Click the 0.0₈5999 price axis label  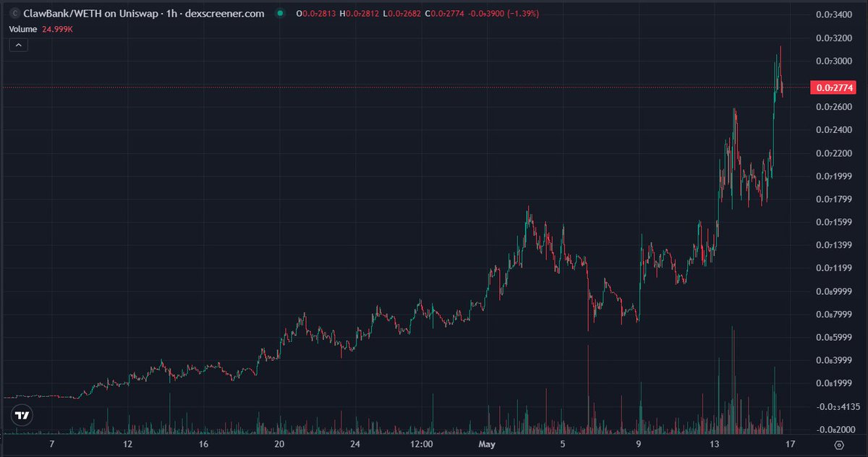(x=835, y=338)
